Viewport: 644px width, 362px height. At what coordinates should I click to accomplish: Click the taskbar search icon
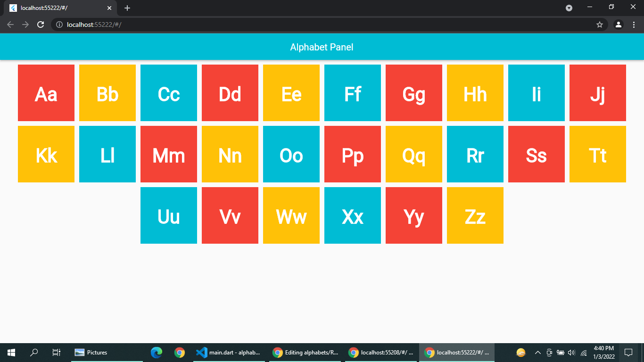(x=33, y=352)
